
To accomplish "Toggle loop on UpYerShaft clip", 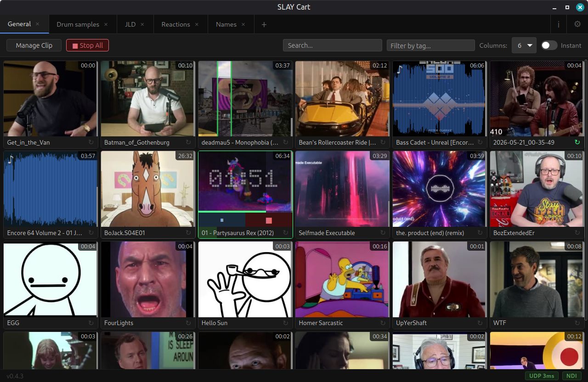I will [x=480, y=323].
